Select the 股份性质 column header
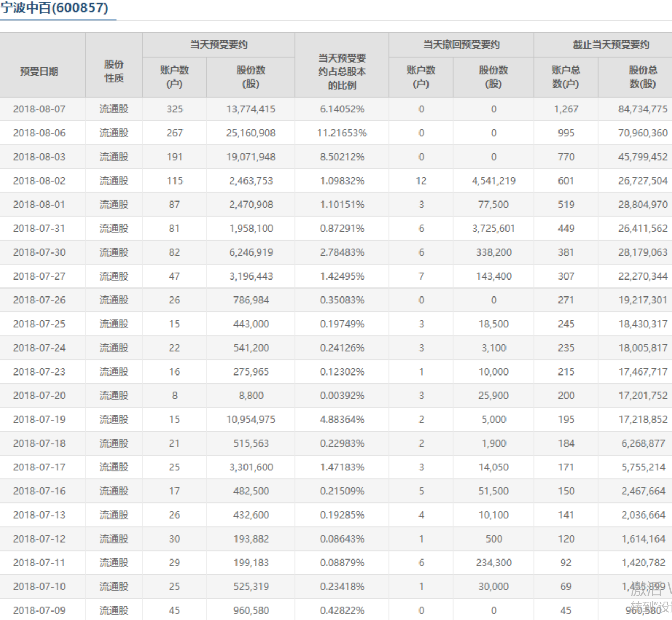672x620 pixels. pyautogui.click(x=114, y=71)
